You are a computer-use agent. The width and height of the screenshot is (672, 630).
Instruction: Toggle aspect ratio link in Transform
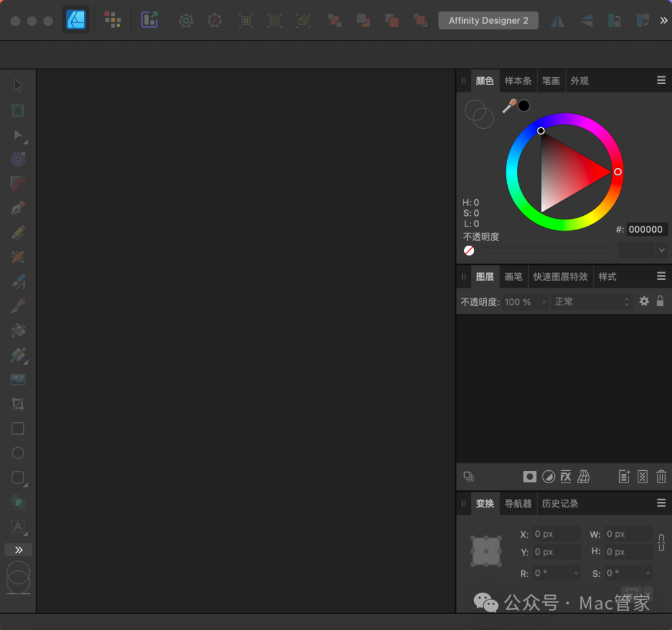[661, 543]
